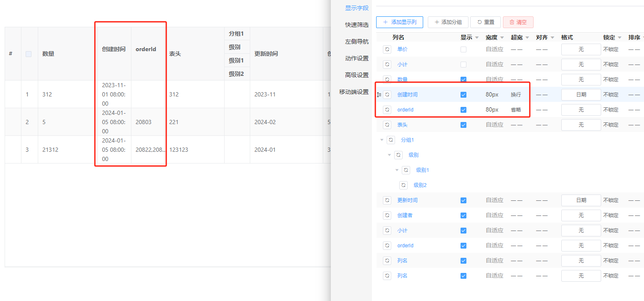Collapse the 分组1 tree node
Image resolution: width=644 pixels, height=301 pixels.
(x=382, y=140)
